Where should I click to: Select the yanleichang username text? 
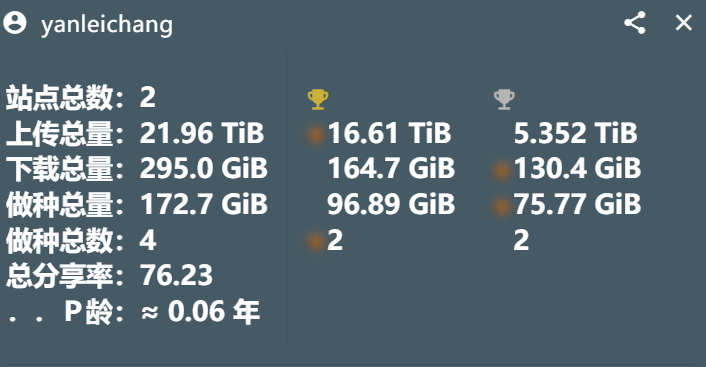tap(107, 24)
